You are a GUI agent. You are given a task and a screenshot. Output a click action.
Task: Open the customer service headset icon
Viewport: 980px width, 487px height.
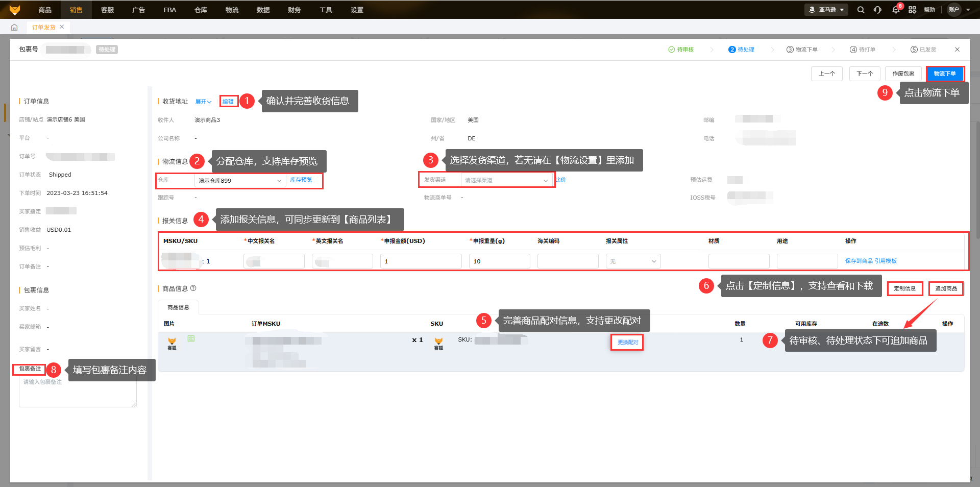pyautogui.click(x=877, y=10)
